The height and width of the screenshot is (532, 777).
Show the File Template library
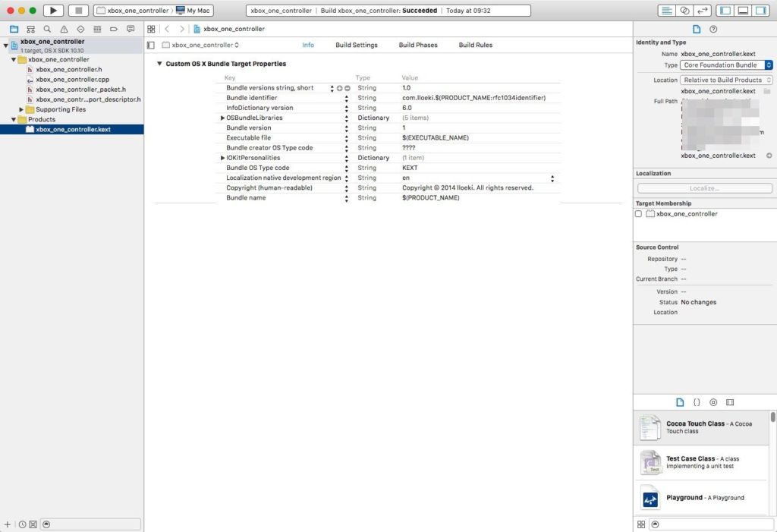680,402
